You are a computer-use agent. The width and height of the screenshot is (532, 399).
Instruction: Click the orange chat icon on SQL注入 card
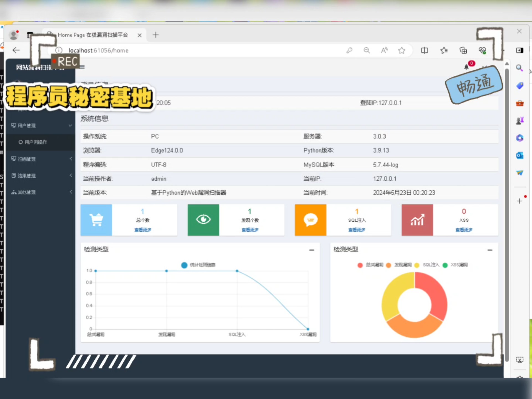(x=310, y=220)
